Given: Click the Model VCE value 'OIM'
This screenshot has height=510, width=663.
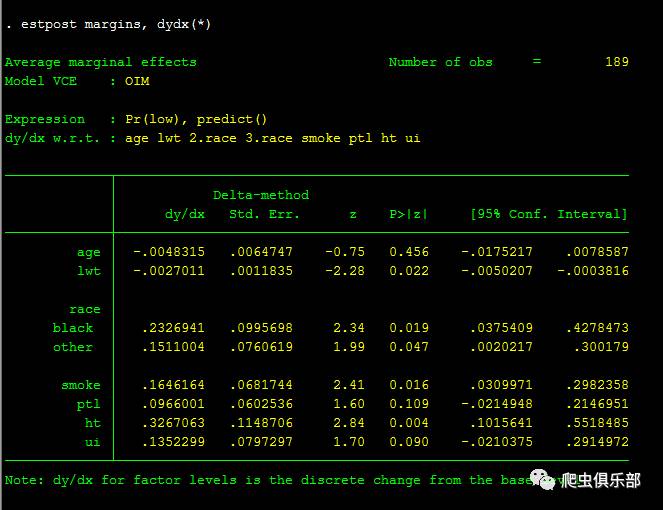Looking at the screenshot, I should point(137,81).
